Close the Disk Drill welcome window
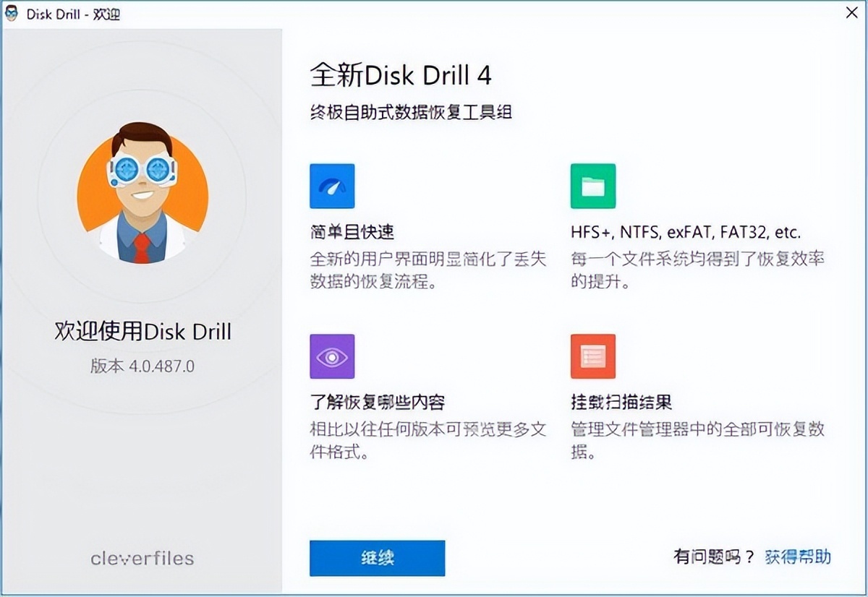Image resolution: width=868 pixels, height=597 pixels. tap(852, 12)
